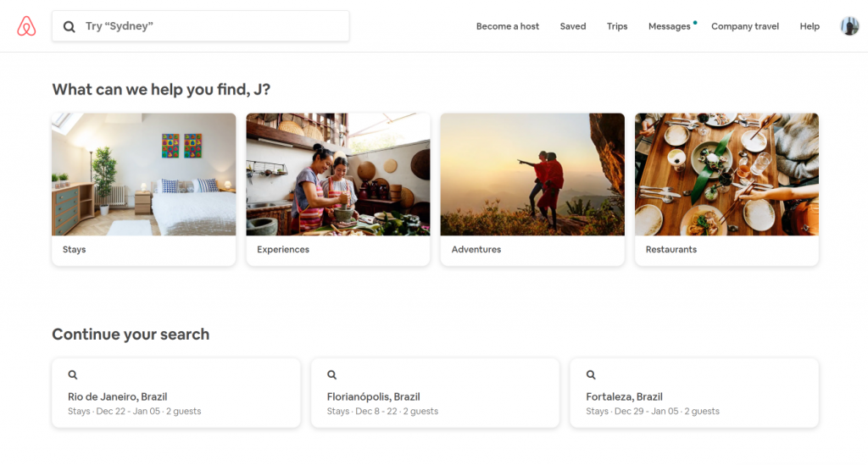
Task: Select the Stays bedroom thumbnail
Action: point(143,174)
